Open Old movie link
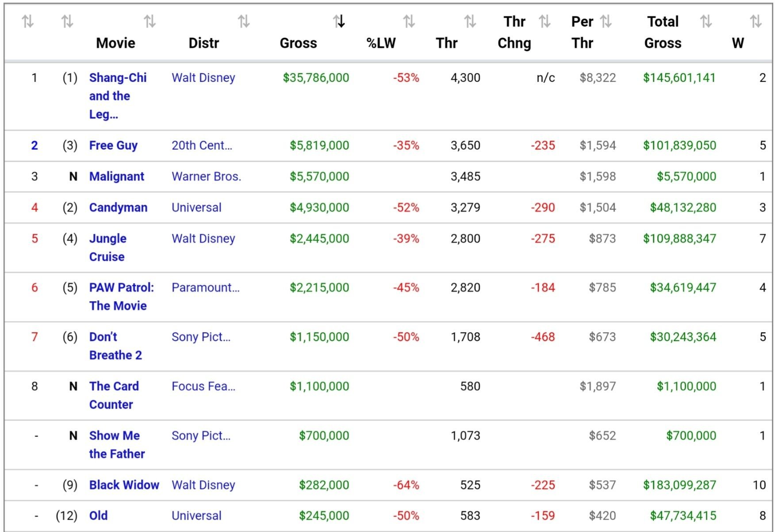The width and height of the screenshot is (782, 532). point(98,516)
